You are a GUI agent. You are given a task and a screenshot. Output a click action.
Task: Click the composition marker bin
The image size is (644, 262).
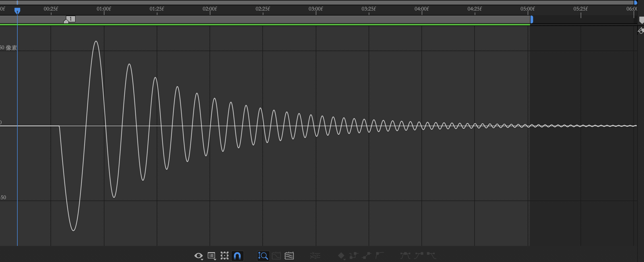click(x=641, y=20)
